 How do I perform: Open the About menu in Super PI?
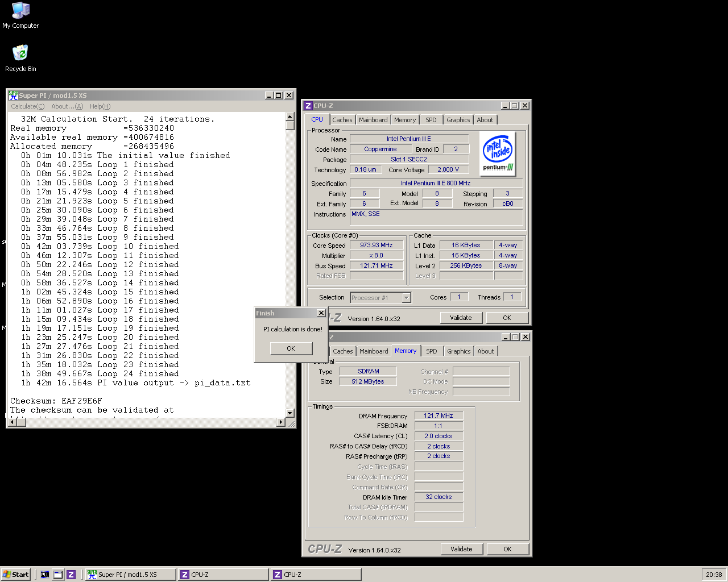tap(67, 106)
